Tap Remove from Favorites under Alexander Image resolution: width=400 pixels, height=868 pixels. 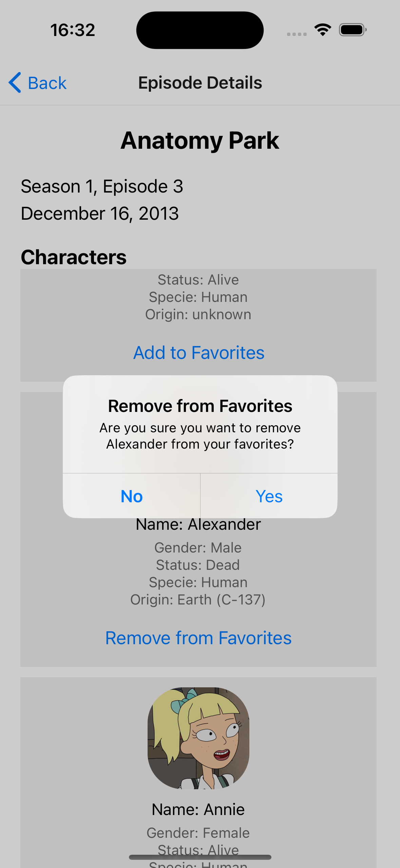[x=198, y=638]
